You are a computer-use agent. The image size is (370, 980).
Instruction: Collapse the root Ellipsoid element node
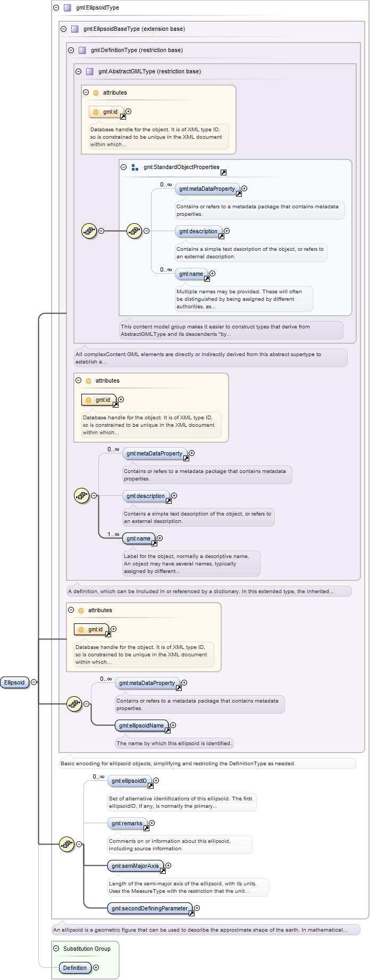(34, 682)
